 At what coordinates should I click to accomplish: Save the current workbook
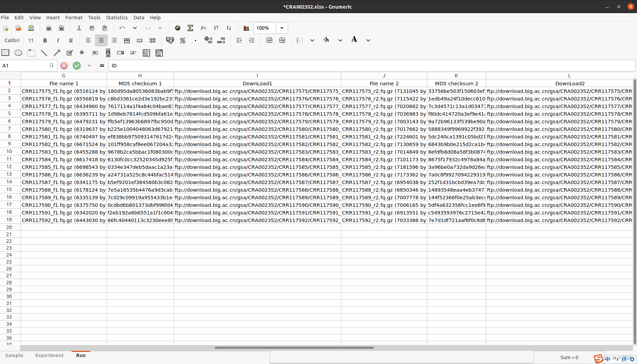pos(31,28)
